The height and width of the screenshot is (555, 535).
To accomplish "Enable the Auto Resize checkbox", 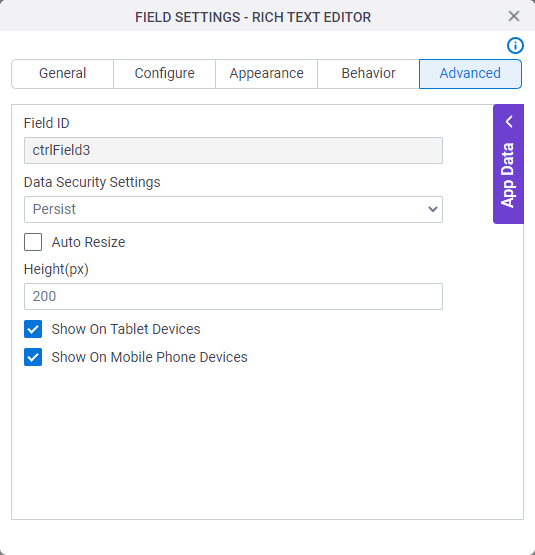I will (x=33, y=242).
